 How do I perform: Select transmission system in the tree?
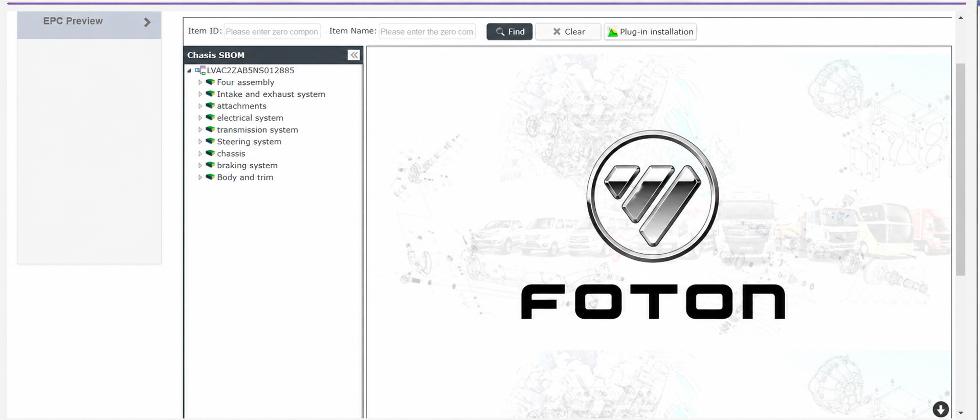257,130
